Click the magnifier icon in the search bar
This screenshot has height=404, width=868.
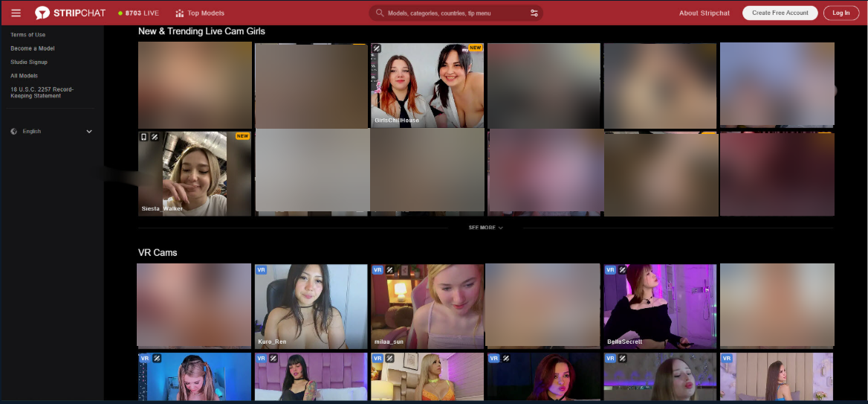coord(380,13)
